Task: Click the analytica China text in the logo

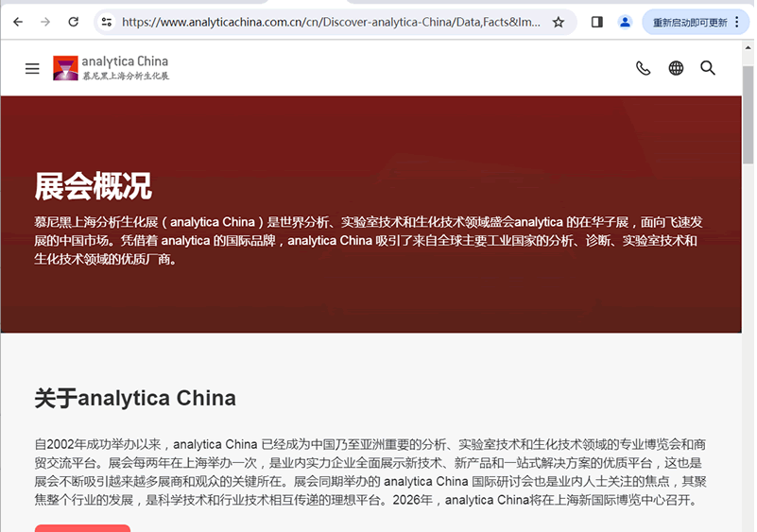Action: click(125, 61)
